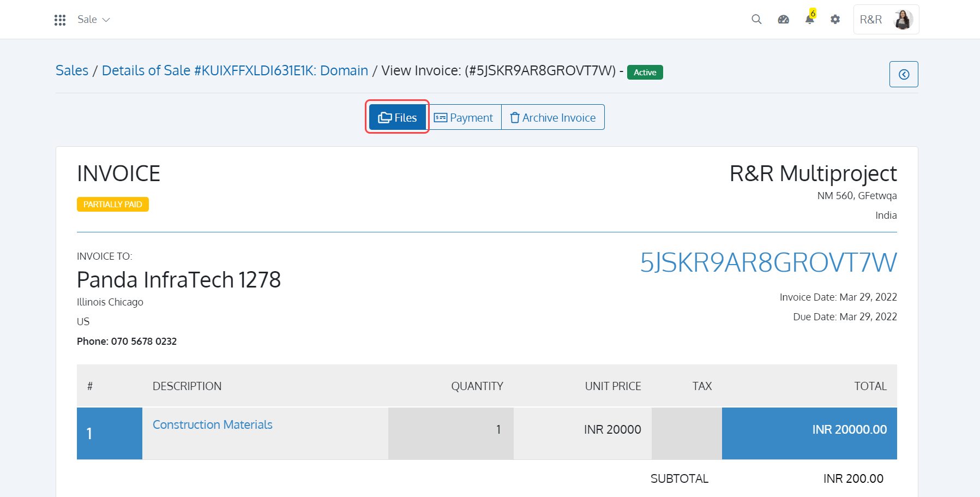Click the row number 1 cell

coord(110,433)
